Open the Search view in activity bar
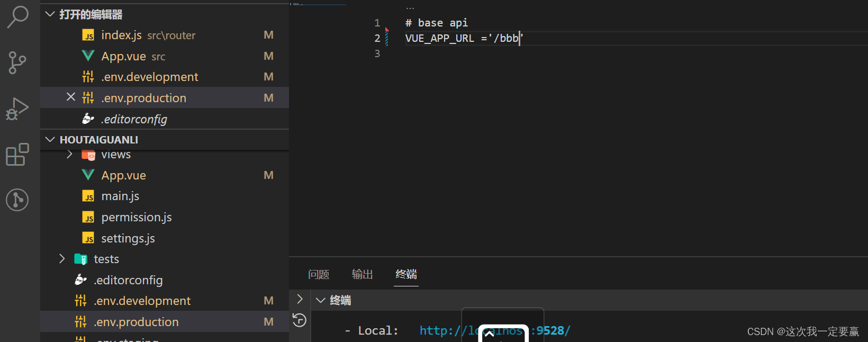Screen dimensions: 868x342 tap(17, 16)
